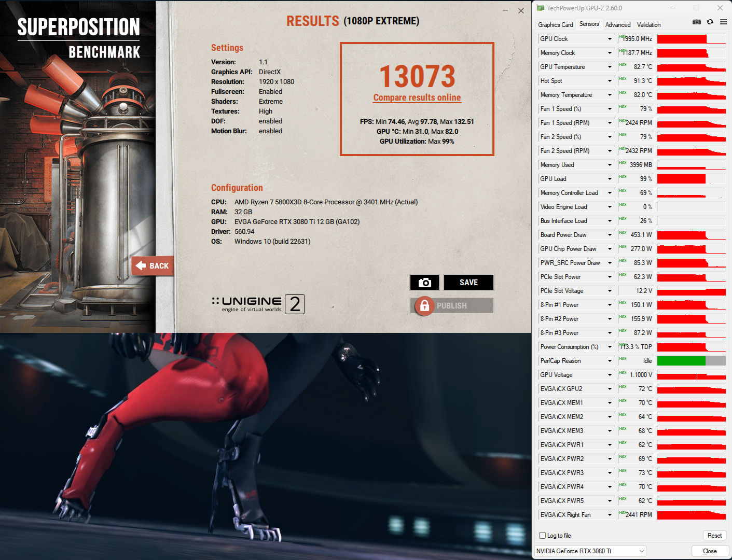
Task: Expand the PerfCap Reason sensor dropdown
Action: (x=610, y=361)
